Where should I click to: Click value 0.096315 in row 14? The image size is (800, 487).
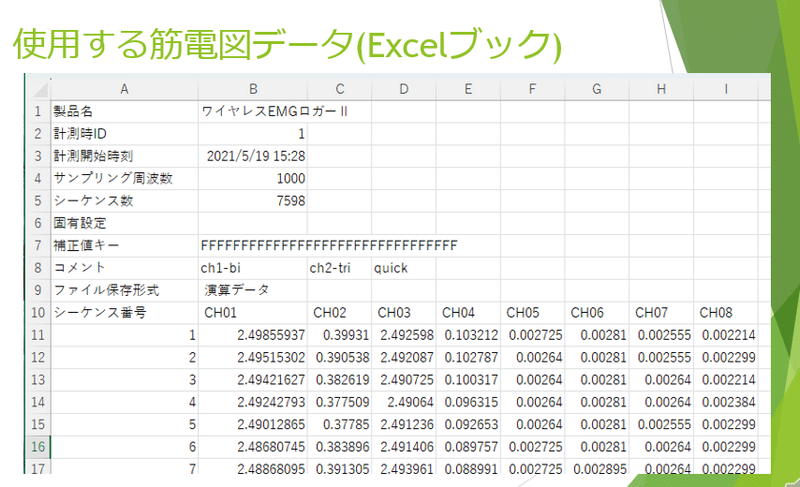coord(468,402)
